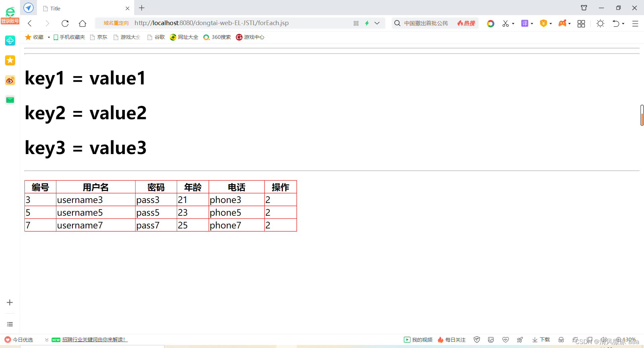This screenshot has width=644, height=348.
Task: Open 我的视频 in status bar
Action: 418,340
